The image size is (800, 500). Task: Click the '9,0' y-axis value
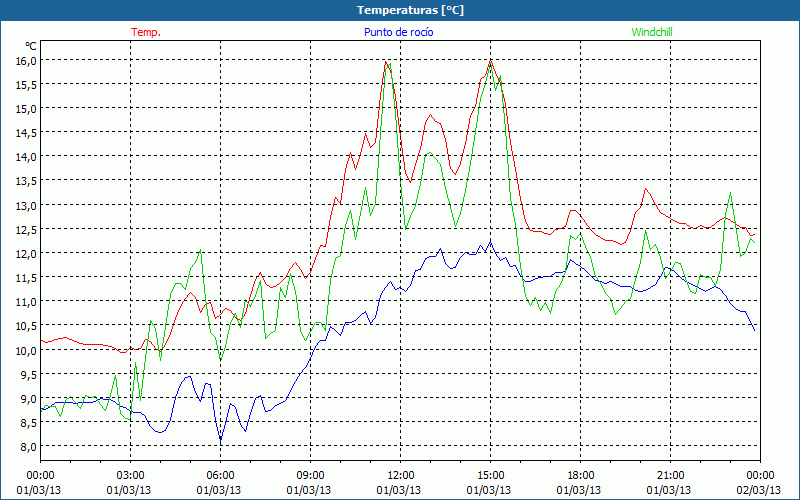click(x=29, y=398)
